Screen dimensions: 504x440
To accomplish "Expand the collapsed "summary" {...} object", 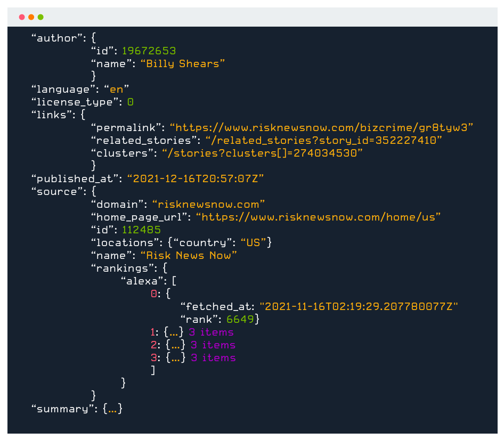I will tap(112, 409).
